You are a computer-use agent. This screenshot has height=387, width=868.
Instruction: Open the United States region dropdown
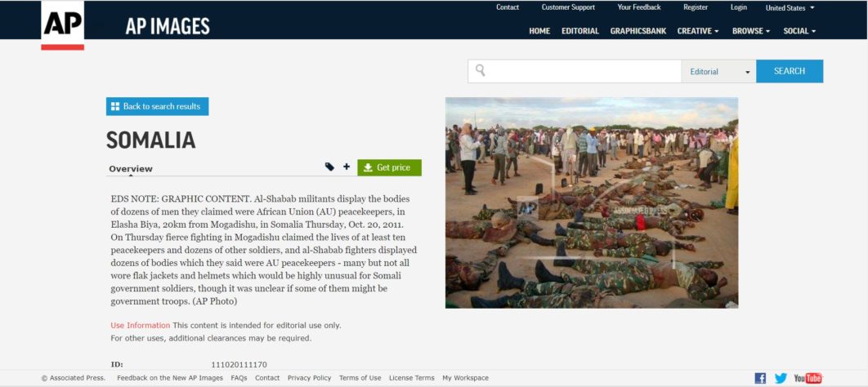click(790, 8)
